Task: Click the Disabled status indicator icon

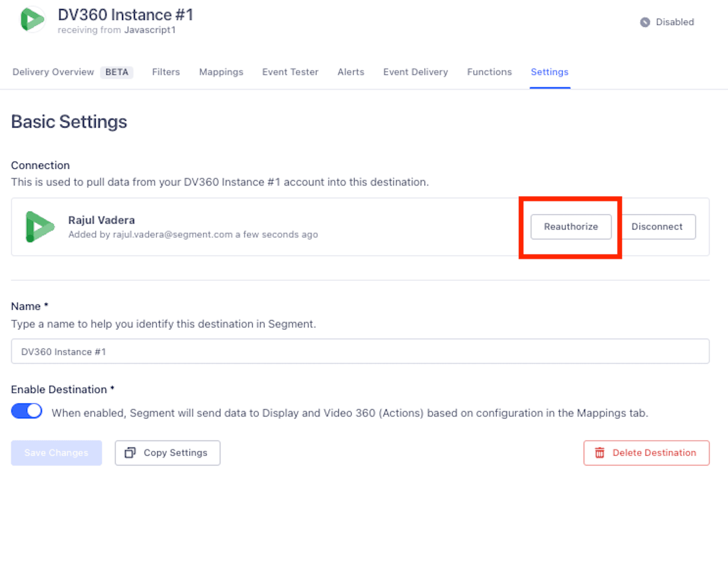Action: click(645, 22)
